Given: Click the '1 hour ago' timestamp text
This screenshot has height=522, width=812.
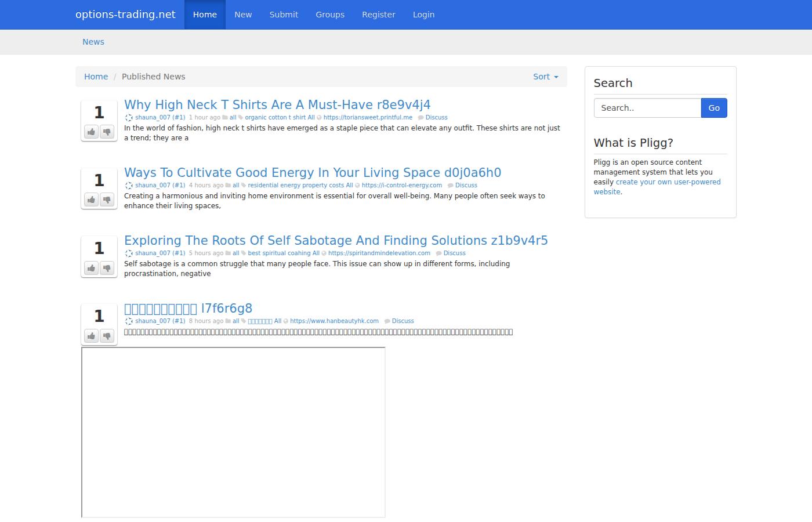Looking at the screenshot, I should tap(204, 118).
